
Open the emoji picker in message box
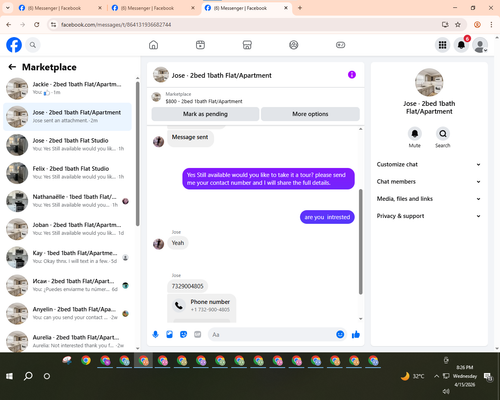tap(340, 334)
